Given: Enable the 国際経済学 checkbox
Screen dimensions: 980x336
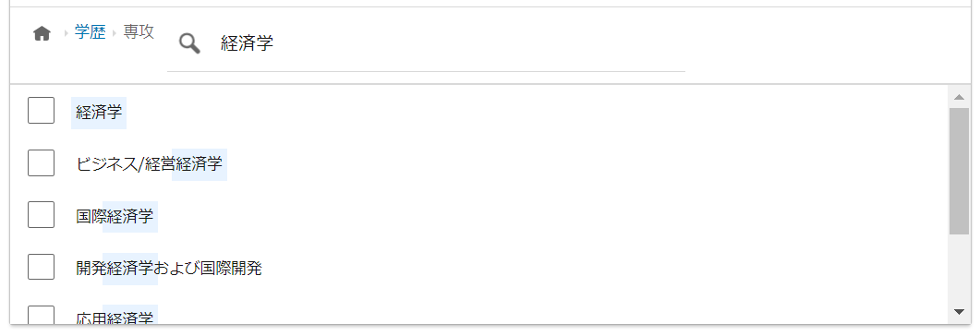Looking at the screenshot, I should (x=42, y=215).
